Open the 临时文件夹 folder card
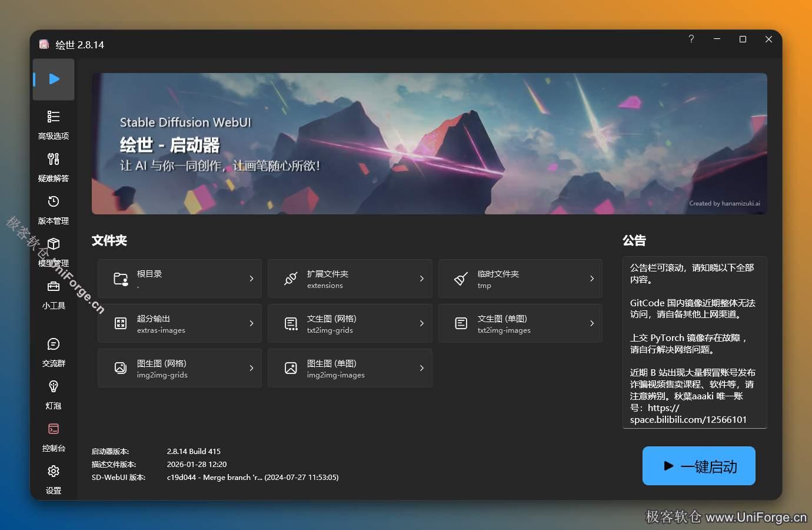 click(x=520, y=279)
